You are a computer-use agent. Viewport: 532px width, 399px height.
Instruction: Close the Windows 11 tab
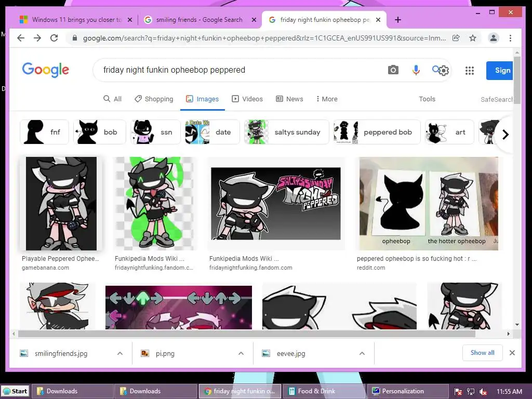coord(129,20)
